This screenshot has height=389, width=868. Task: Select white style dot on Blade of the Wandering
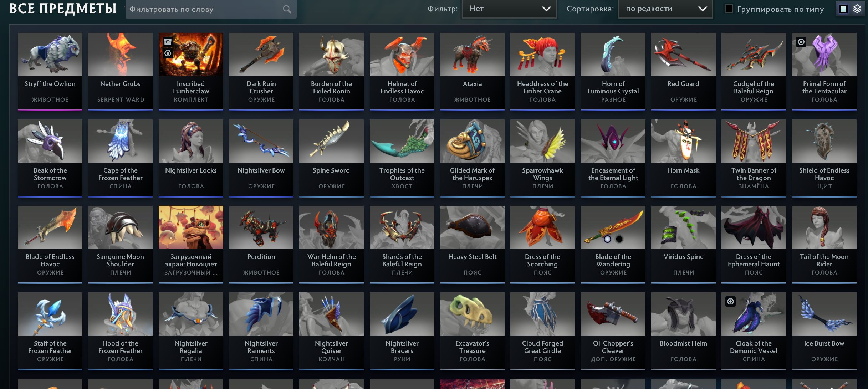[x=607, y=239]
